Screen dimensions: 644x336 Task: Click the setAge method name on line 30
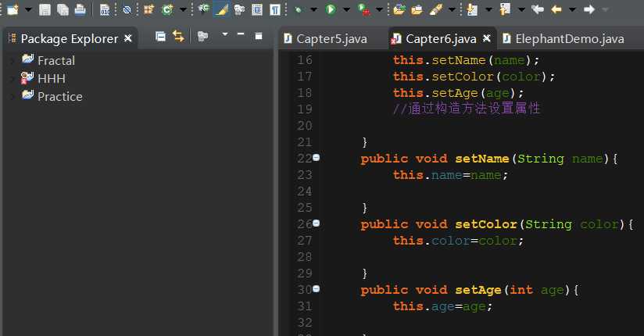(478, 290)
